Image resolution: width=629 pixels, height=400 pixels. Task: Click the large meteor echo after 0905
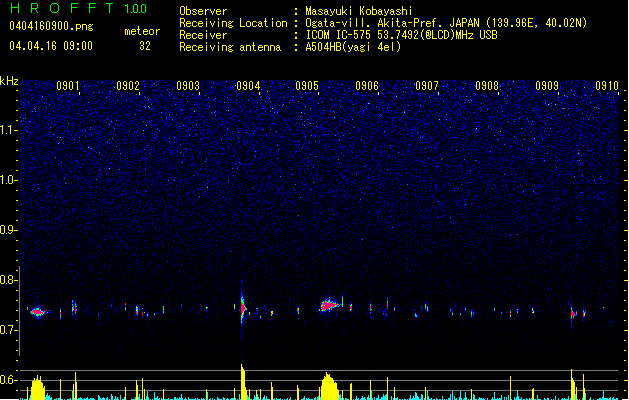(329, 305)
